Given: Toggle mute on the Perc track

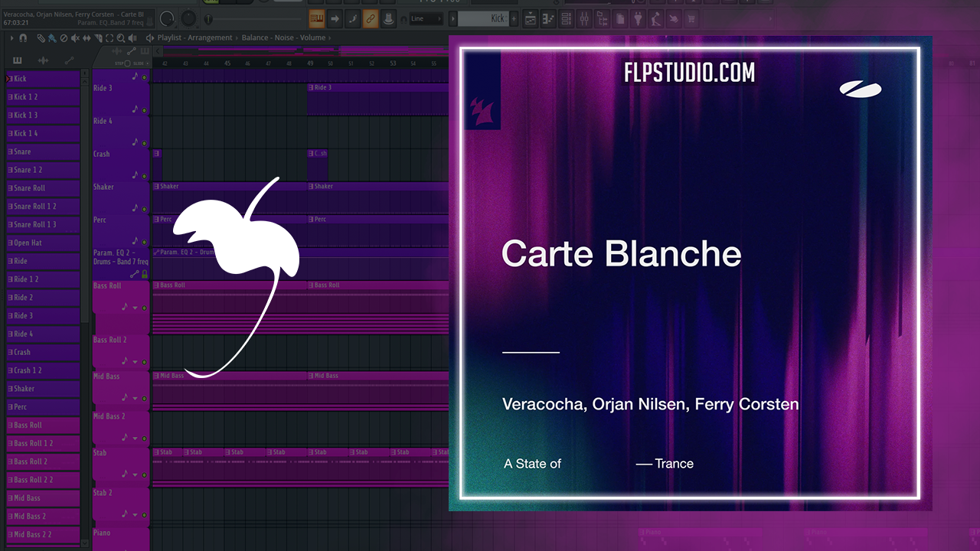Looking at the screenshot, I should [x=144, y=242].
